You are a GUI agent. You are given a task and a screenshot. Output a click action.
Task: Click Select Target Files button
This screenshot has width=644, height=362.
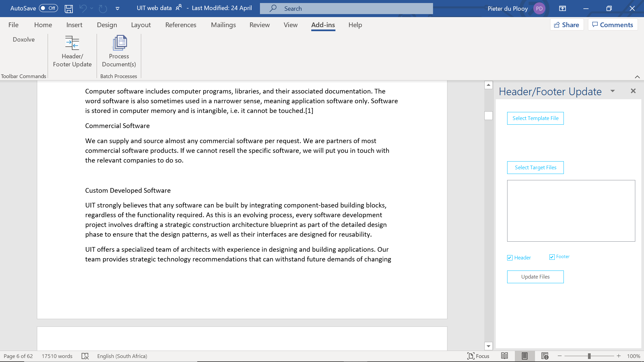(x=535, y=168)
